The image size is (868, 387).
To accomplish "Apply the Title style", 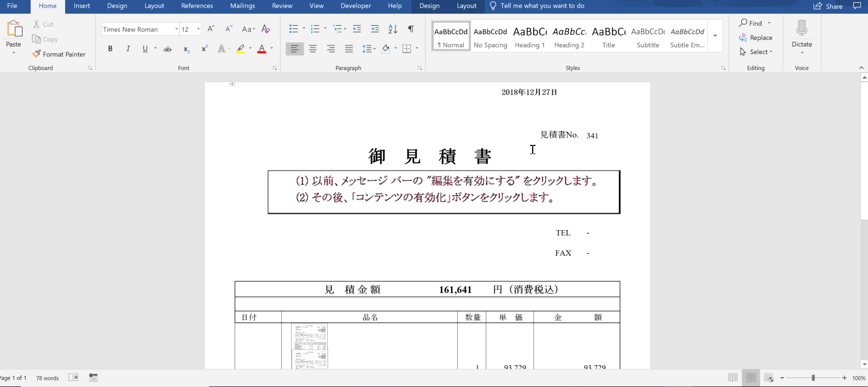I will coord(609,36).
